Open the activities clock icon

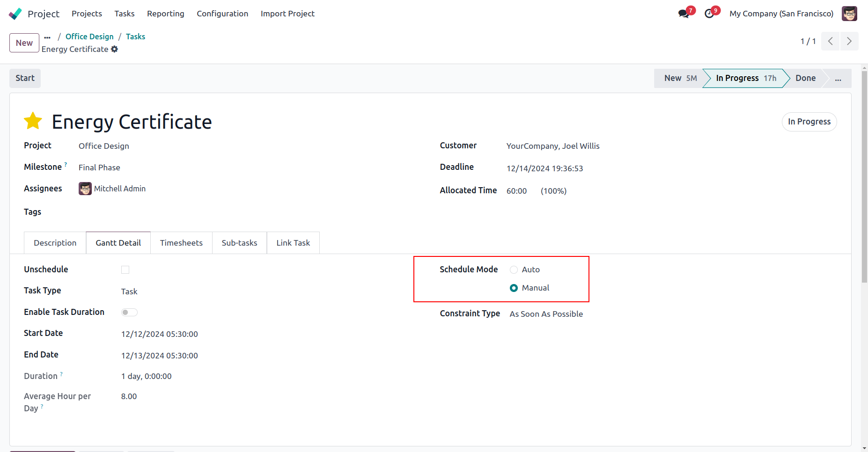click(709, 14)
